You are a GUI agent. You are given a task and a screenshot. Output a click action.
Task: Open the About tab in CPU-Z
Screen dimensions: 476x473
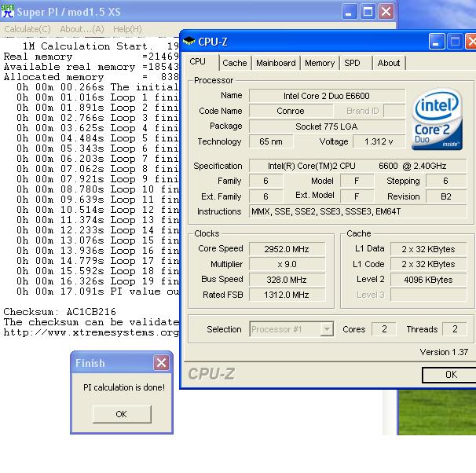pos(389,63)
